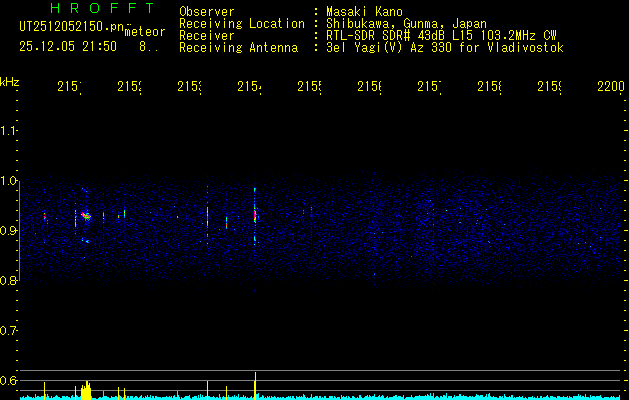Click the 'meteor' label under the file name
Screen dimensions: 629x400
[x=145, y=32]
